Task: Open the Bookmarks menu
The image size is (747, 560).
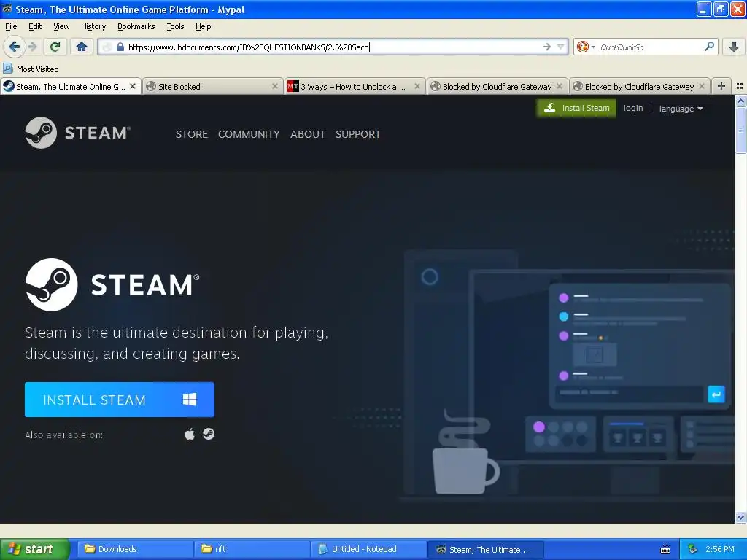Action: (136, 27)
